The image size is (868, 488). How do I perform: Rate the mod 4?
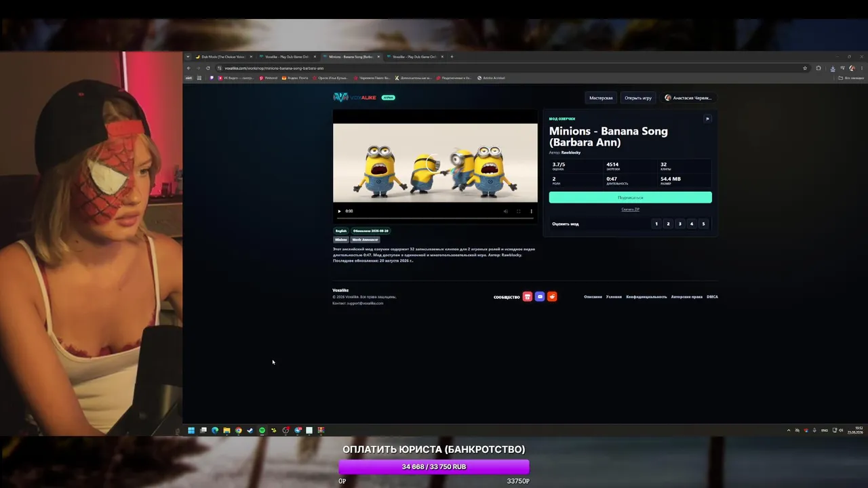(692, 224)
